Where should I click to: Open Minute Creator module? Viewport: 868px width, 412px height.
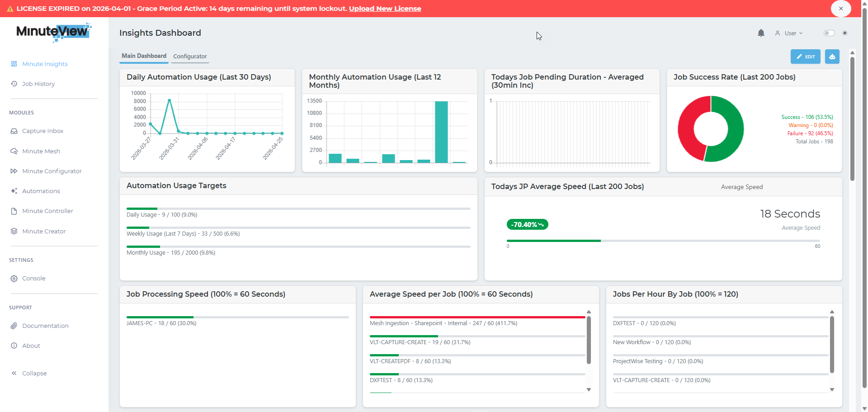click(44, 231)
